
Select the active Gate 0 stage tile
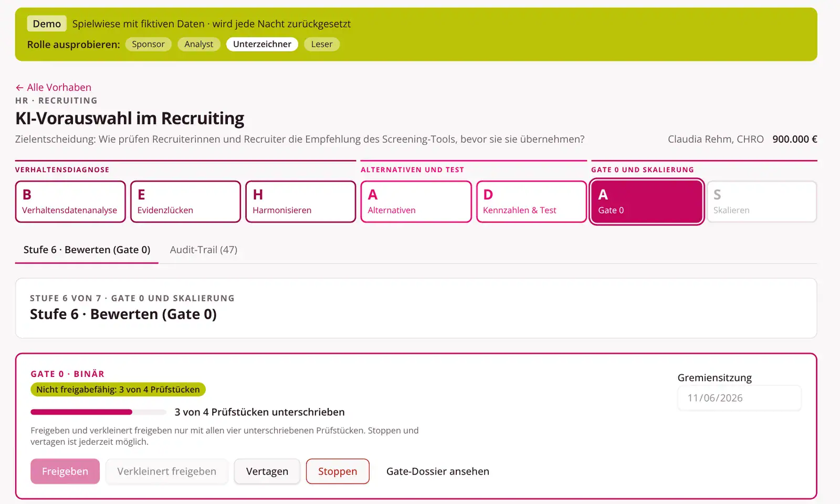point(646,202)
